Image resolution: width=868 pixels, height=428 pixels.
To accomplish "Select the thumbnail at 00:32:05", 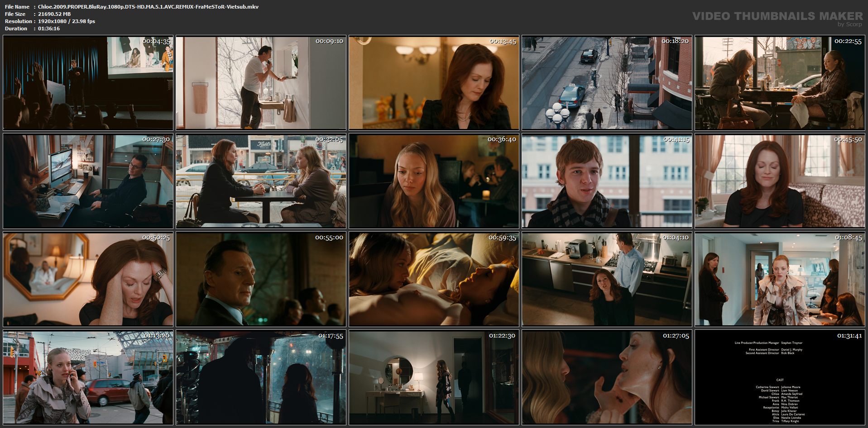I will click(x=261, y=181).
